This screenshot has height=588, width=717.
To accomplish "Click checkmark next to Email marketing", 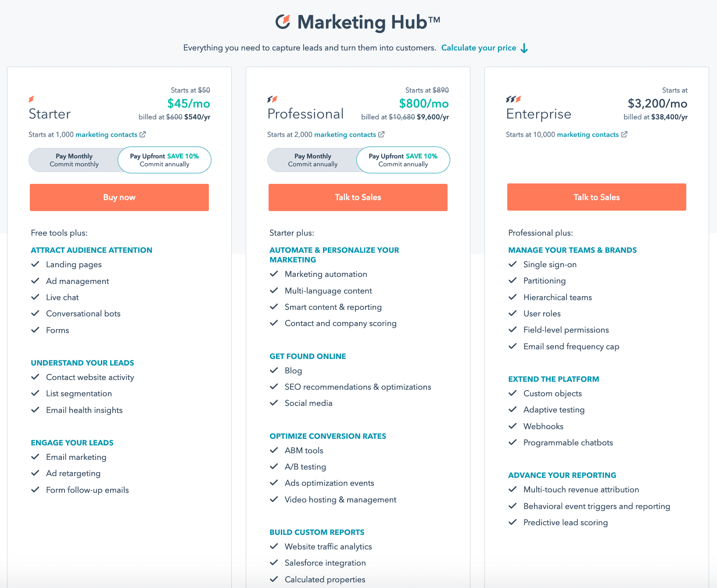I will pyautogui.click(x=35, y=457).
